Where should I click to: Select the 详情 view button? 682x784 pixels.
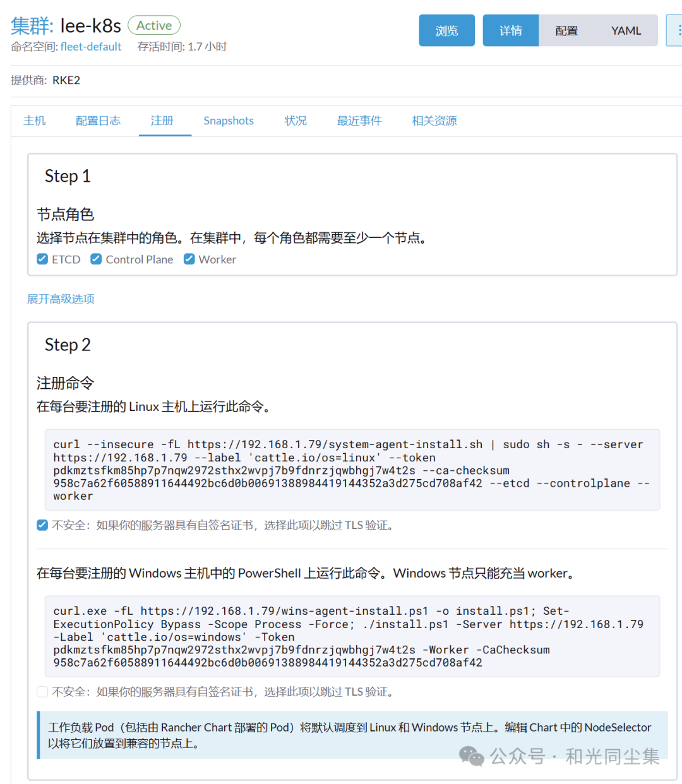511,30
